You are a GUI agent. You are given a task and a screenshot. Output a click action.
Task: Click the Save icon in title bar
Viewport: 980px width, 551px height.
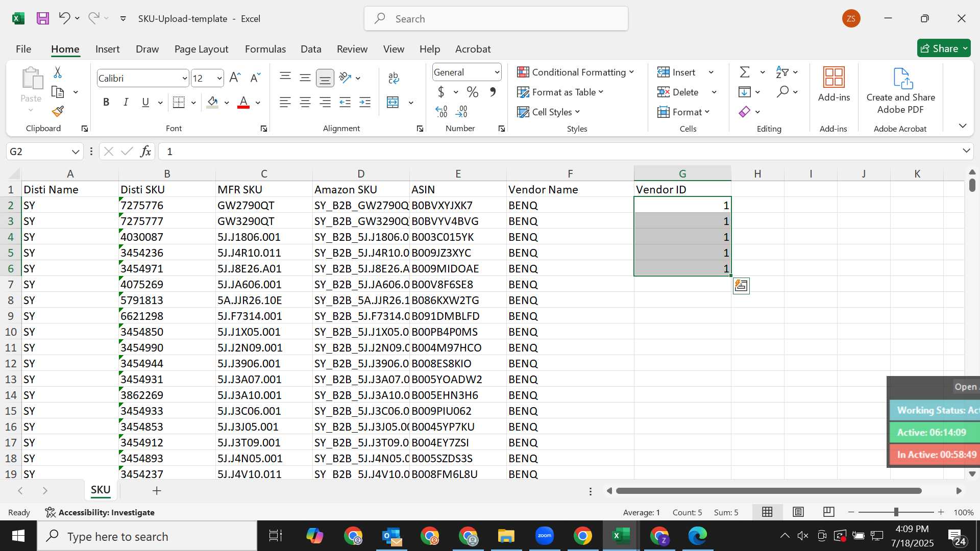point(43,18)
